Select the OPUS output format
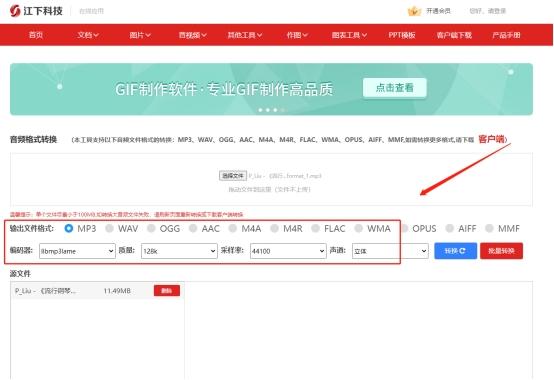 [x=404, y=228]
